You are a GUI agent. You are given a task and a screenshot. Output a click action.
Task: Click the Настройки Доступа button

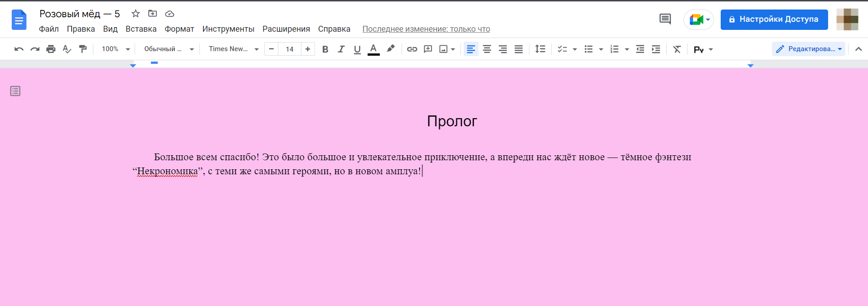coord(774,19)
